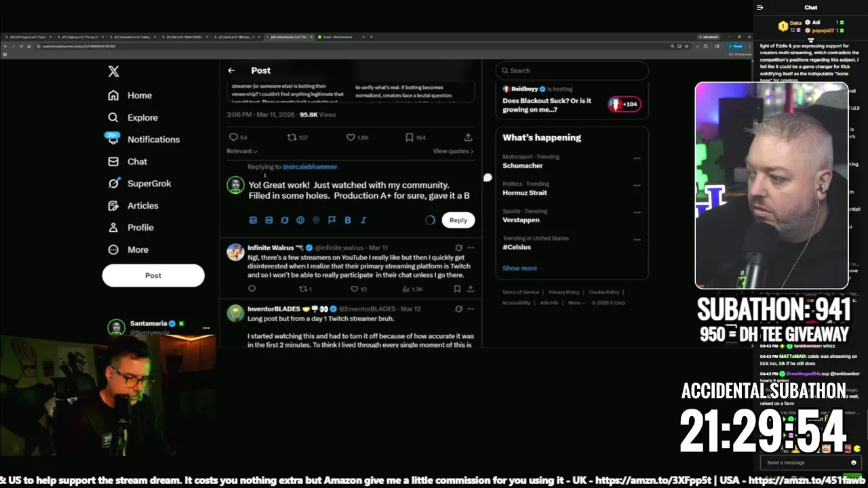This screenshot has width=868, height=488.
Task: Go back using the Post arrow
Action: pos(231,70)
